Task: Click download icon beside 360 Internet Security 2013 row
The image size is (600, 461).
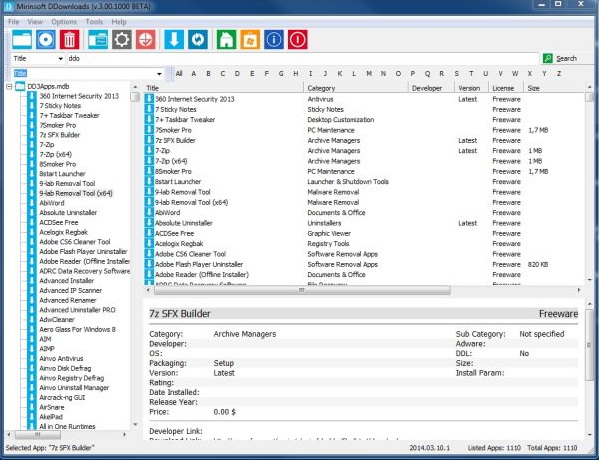Action: pyautogui.click(x=149, y=99)
